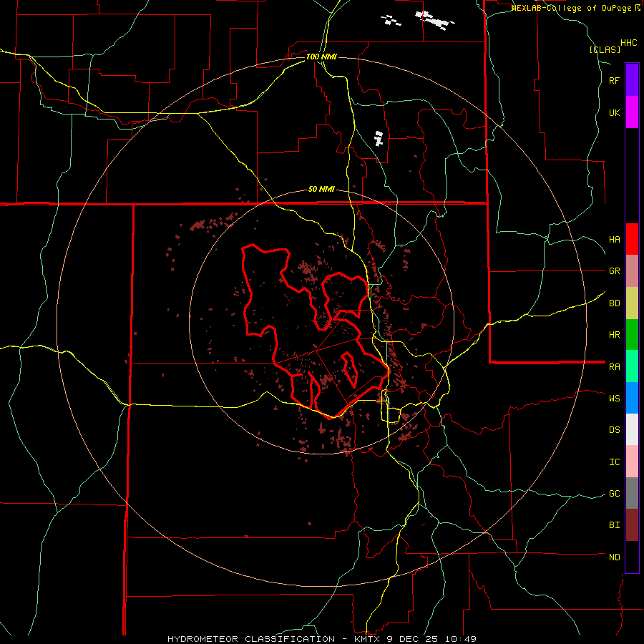Click the IC legend label

(x=615, y=462)
